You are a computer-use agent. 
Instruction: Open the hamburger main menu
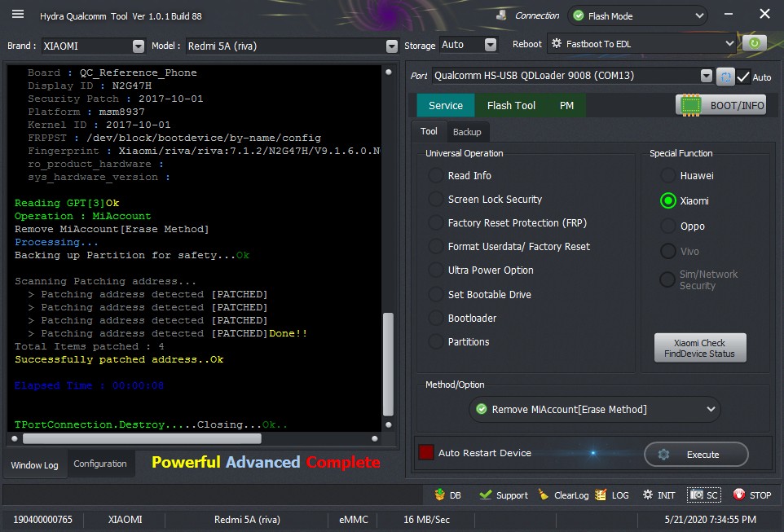pyautogui.click(x=18, y=14)
